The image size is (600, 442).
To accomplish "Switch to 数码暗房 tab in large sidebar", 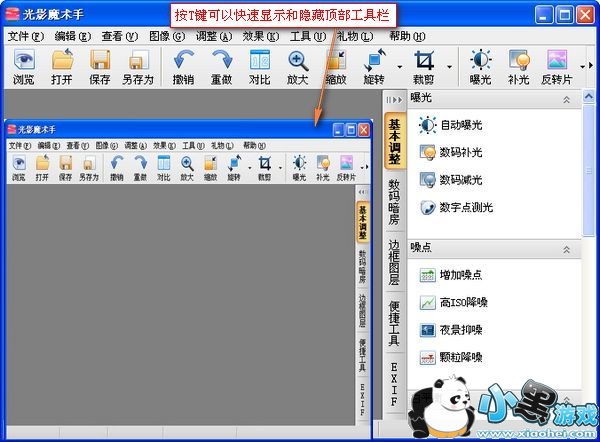I will [x=394, y=201].
